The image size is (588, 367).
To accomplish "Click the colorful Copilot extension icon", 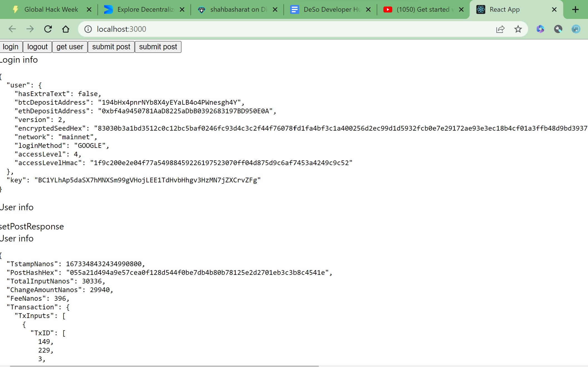I will (x=540, y=29).
